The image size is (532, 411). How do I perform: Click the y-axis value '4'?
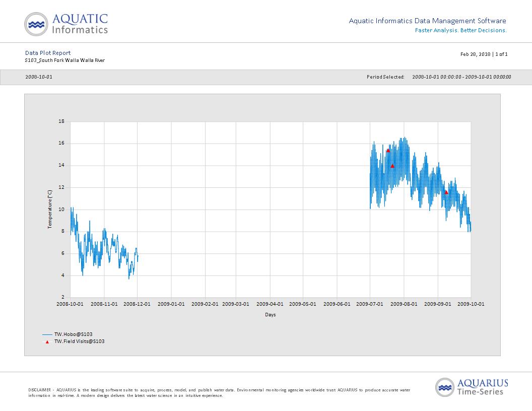pyautogui.click(x=63, y=276)
